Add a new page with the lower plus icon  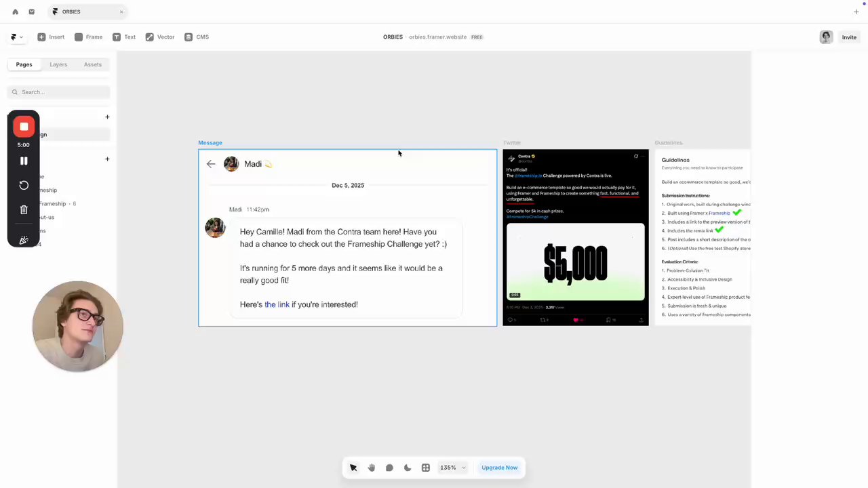pos(107,159)
